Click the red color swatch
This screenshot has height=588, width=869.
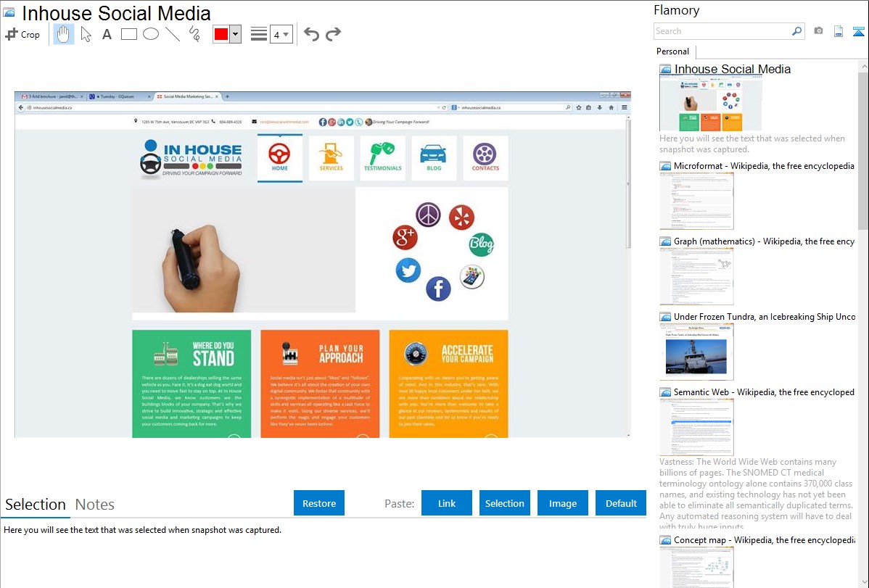(221, 34)
